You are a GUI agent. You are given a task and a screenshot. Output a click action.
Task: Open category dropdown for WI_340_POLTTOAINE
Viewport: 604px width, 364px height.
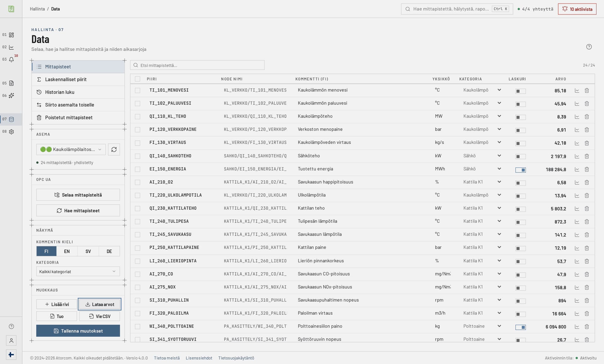click(482, 326)
